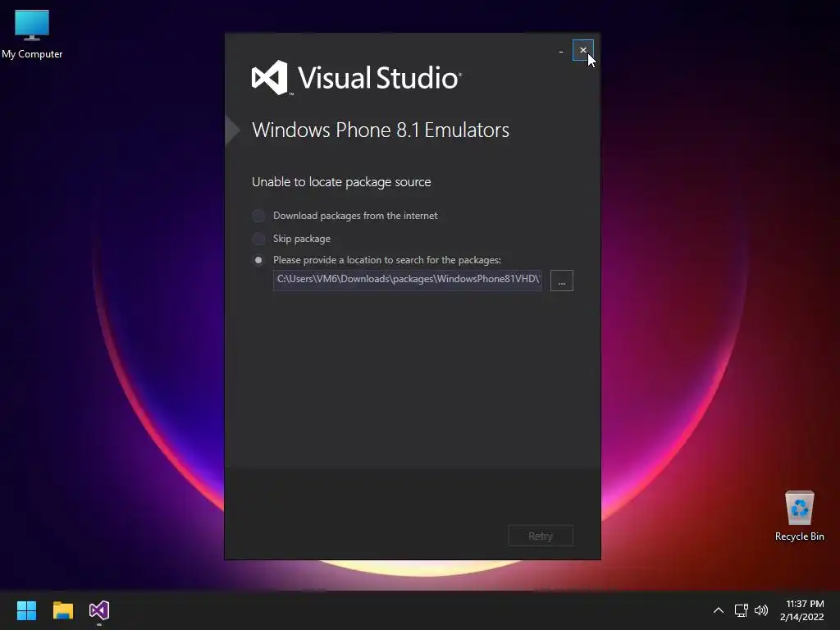Image resolution: width=840 pixels, height=630 pixels.
Task: Open the network status tray icon
Action: 741,610
